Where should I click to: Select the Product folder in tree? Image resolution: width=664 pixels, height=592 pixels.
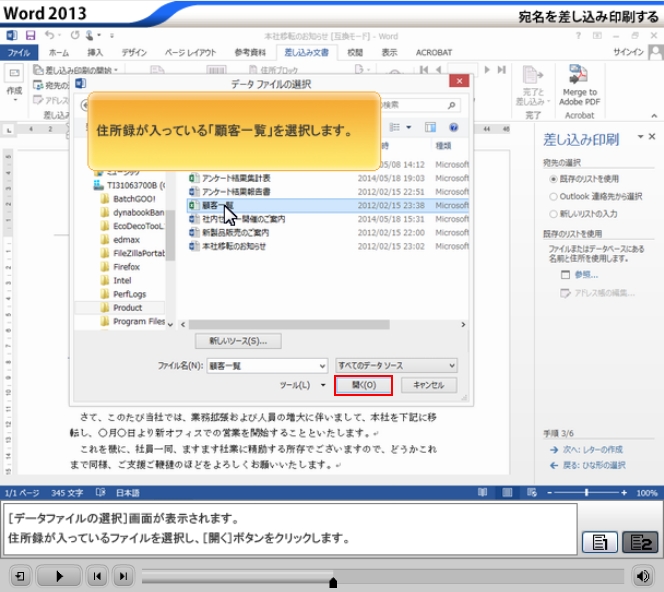click(x=120, y=307)
